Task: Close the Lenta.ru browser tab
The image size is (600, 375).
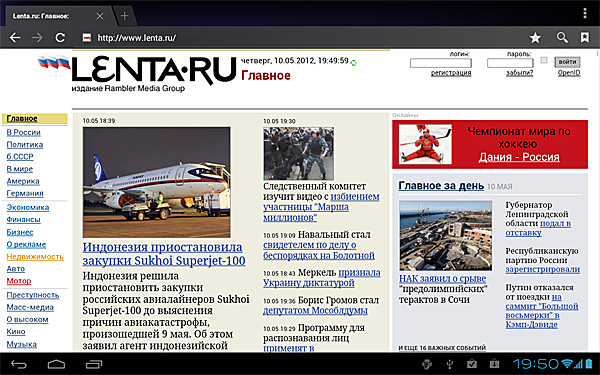Action: (x=100, y=16)
